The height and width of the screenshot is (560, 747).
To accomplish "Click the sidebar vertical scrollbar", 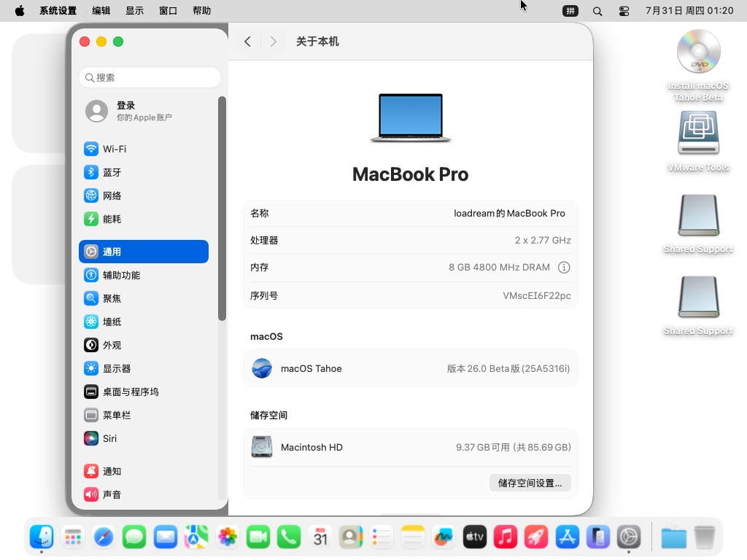I will (222, 209).
